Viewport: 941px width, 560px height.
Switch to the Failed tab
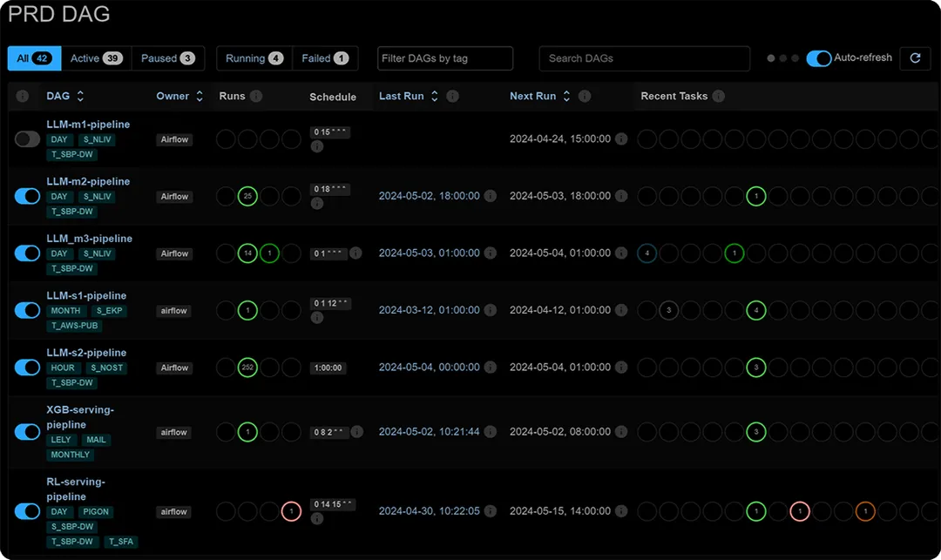[x=325, y=58]
